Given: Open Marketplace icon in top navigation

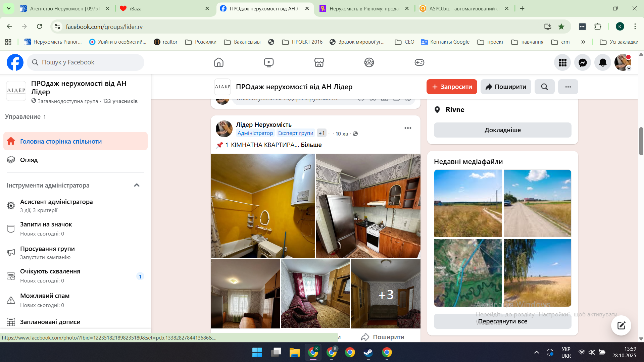Looking at the screenshot, I should pos(319,62).
